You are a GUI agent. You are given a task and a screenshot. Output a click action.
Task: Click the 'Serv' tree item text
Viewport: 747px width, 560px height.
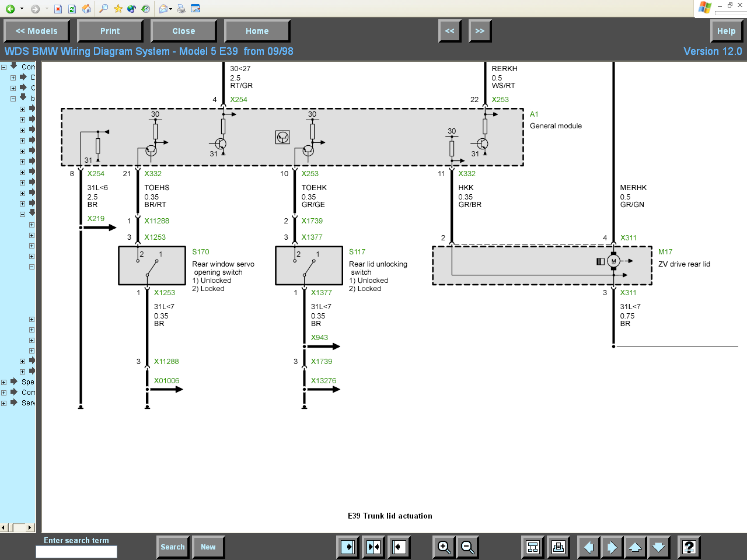(28, 403)
